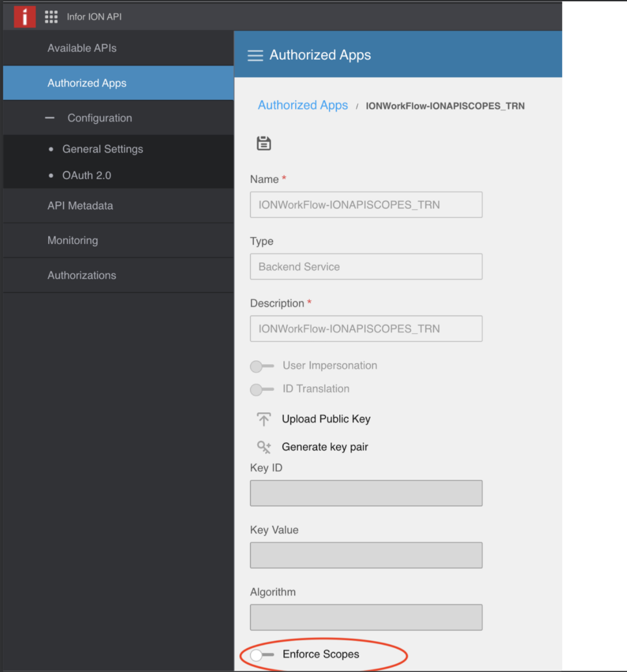The height and width of the screenshot is (672, 627).
Task: Click the Upload Public Key arrow icon
Action: 264,419
